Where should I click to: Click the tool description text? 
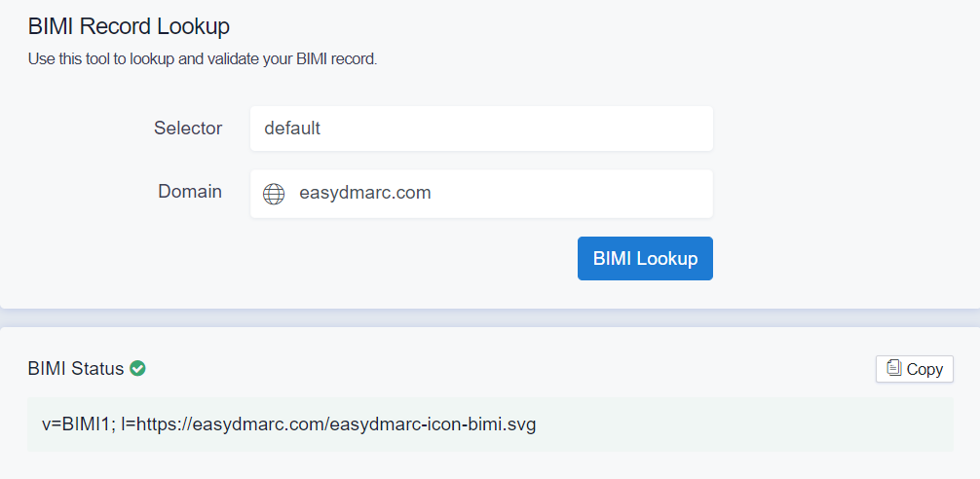203,60
